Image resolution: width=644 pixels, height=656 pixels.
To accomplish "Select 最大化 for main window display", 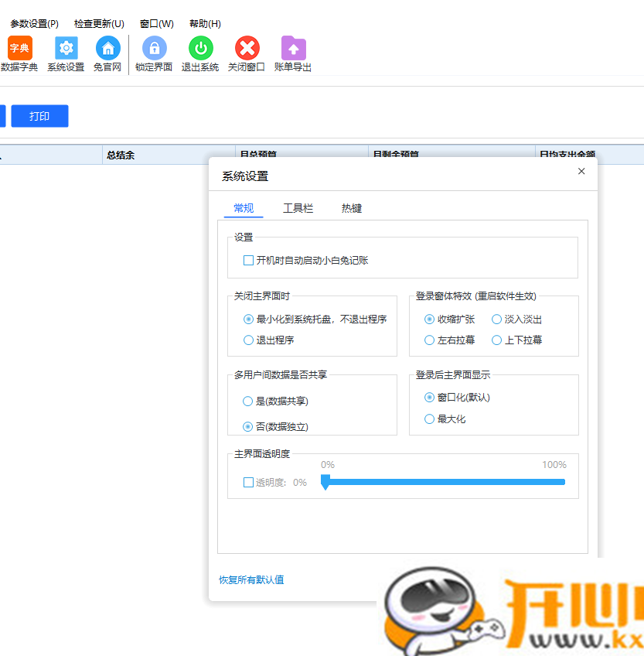I will 428,419.
